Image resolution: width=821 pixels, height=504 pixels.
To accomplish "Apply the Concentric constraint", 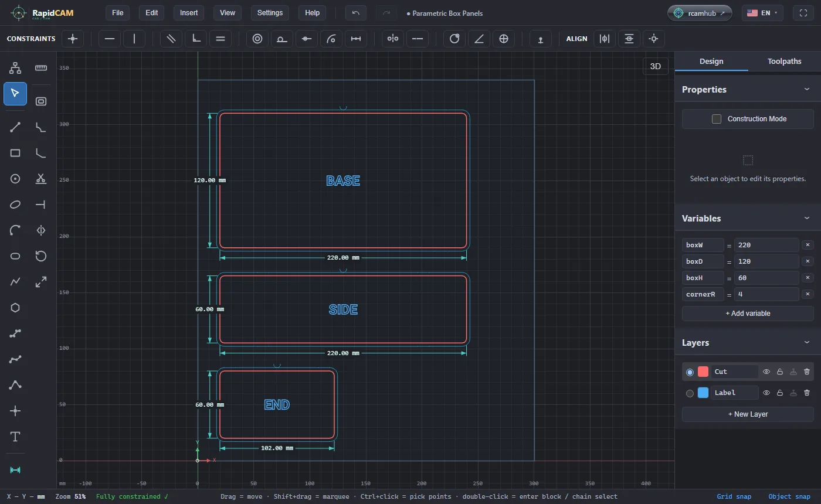I will pyautogui.click(x=257, y=39).
